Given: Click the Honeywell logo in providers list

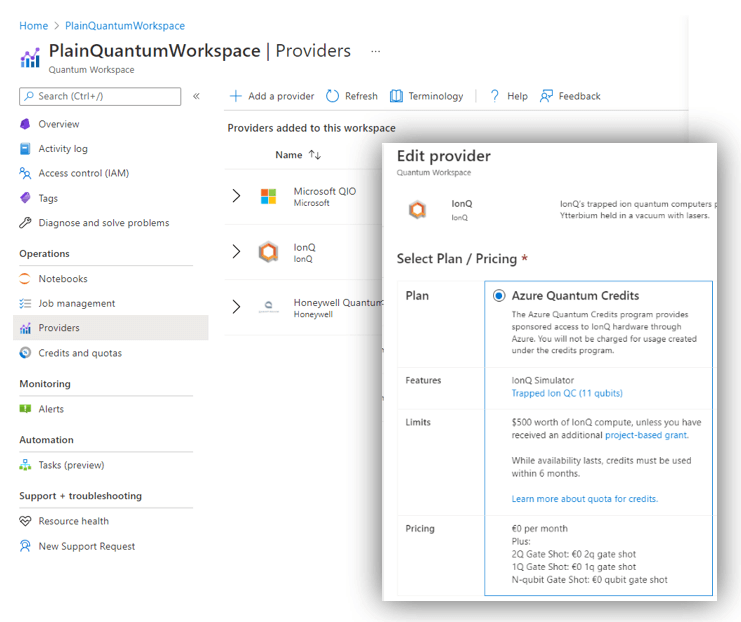Looking at the screenshot, I should pyautogui.click(x=268, y=306).
